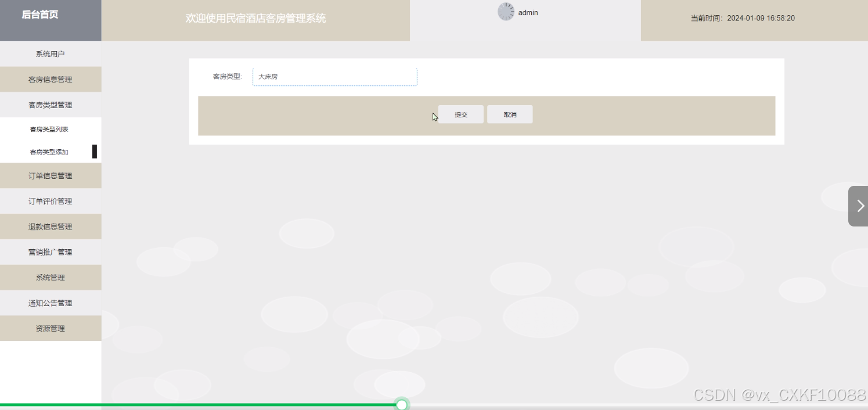Image resolution: width=868 pixels, height=410 pixels.
Task: Select 客房类型添加 submenu item
Action: [x=49, y=152]
